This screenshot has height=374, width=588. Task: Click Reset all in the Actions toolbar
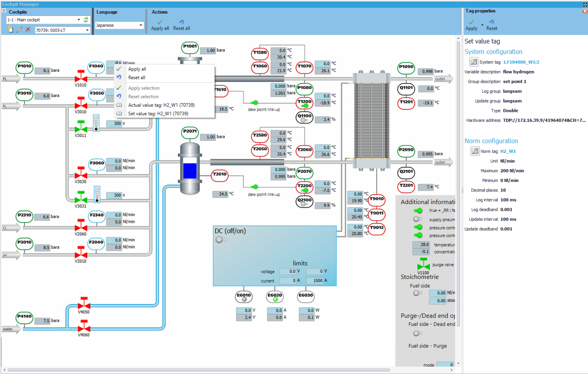(x=181, y=25)
